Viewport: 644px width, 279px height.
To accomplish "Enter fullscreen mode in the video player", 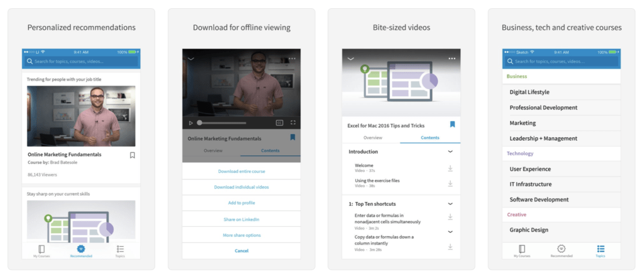I will point(293,123).
